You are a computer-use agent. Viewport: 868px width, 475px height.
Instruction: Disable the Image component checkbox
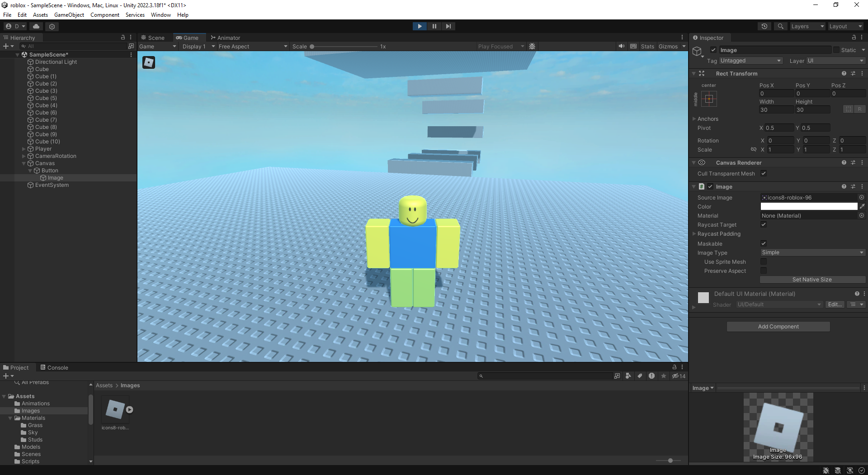click(710, 186)
